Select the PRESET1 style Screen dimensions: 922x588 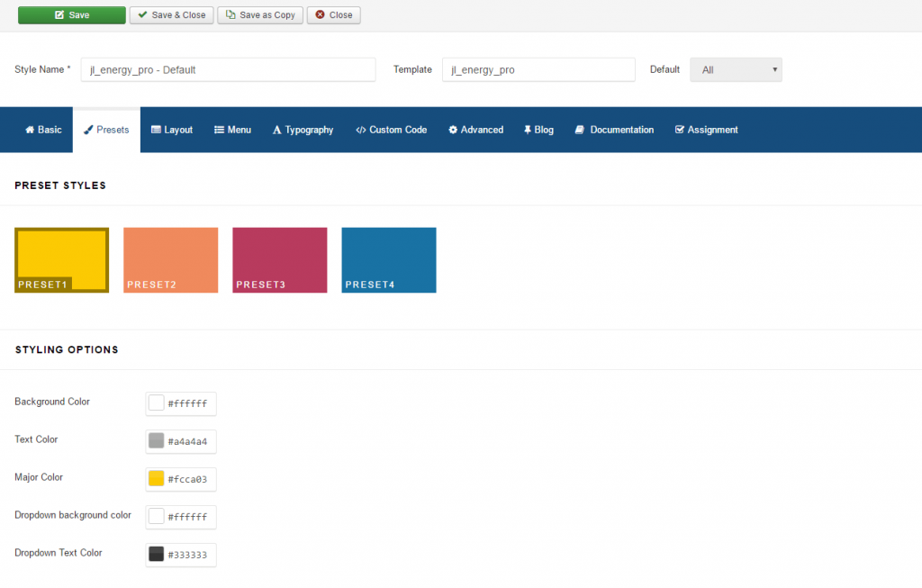point(61,259)
